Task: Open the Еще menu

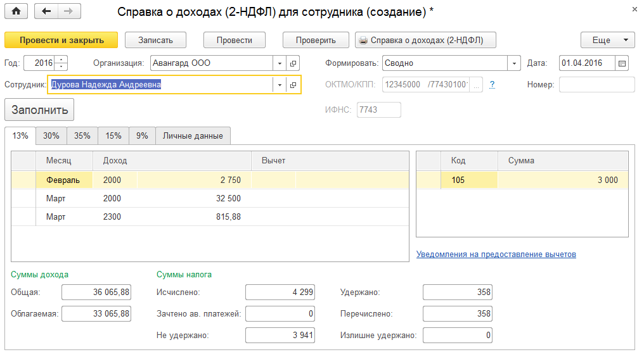Action: (x=607, y=40)
